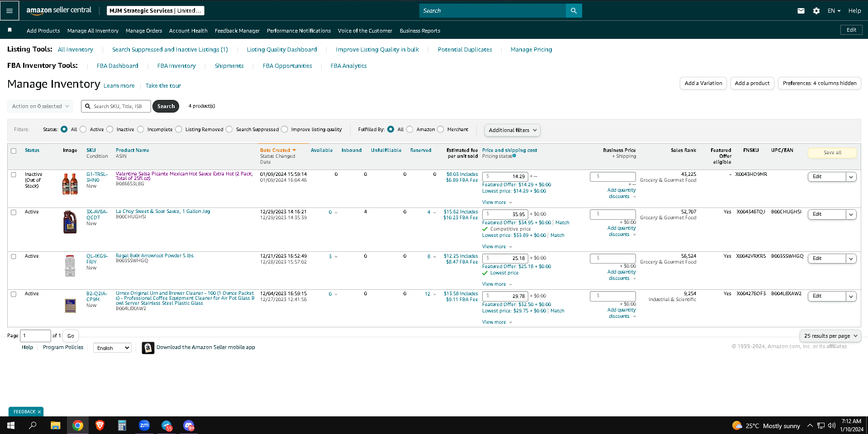Expand View more under Urnex pricing
Viewport: 868px width, 434px height.
point(497,322)
